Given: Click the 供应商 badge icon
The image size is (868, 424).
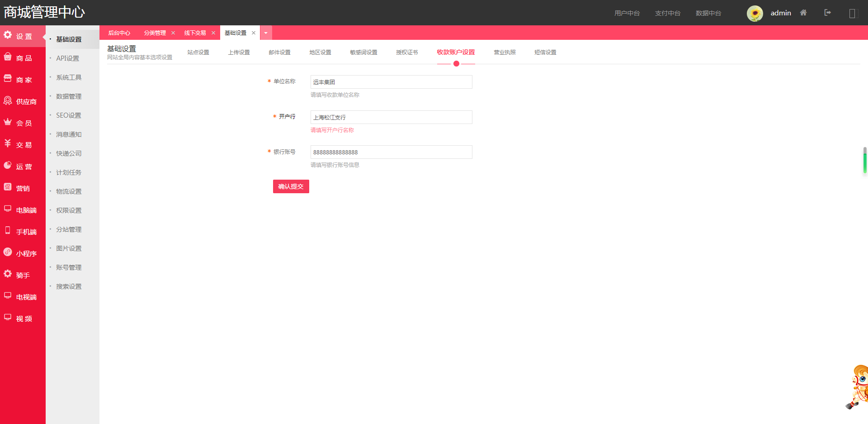Looking at the screenshot, I should pos(8,100).
